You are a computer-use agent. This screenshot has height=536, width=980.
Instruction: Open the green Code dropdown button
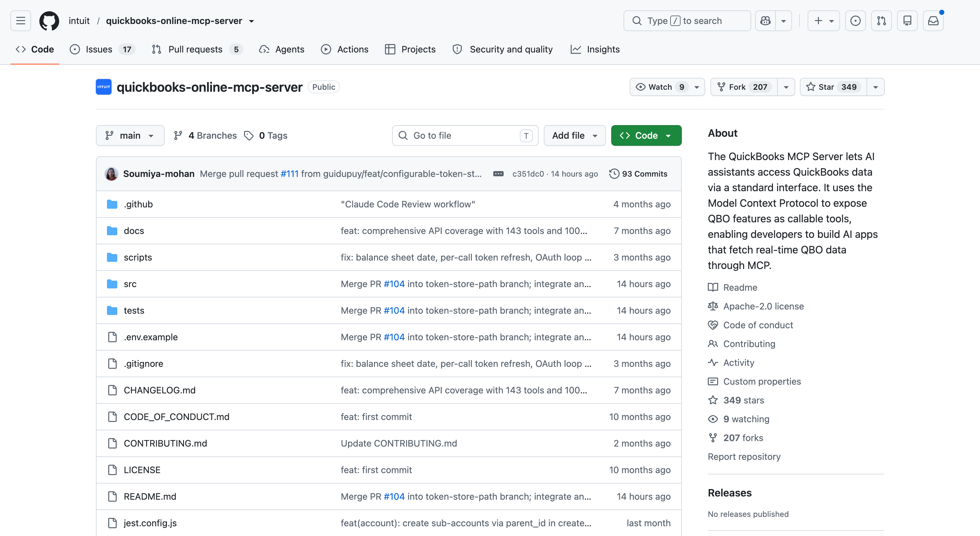646,135
